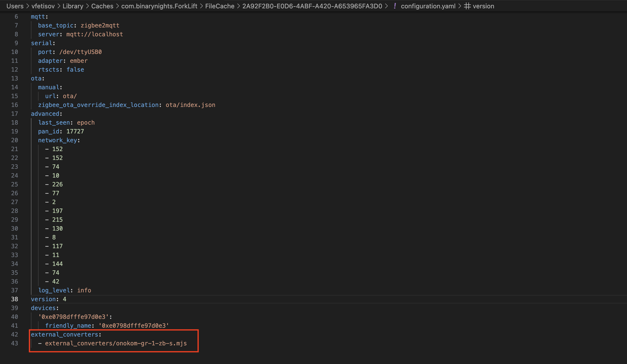Click the YAML exclamation icon in breadcrumbs
Screen dimensions: 627x364
tap(395, 6)
